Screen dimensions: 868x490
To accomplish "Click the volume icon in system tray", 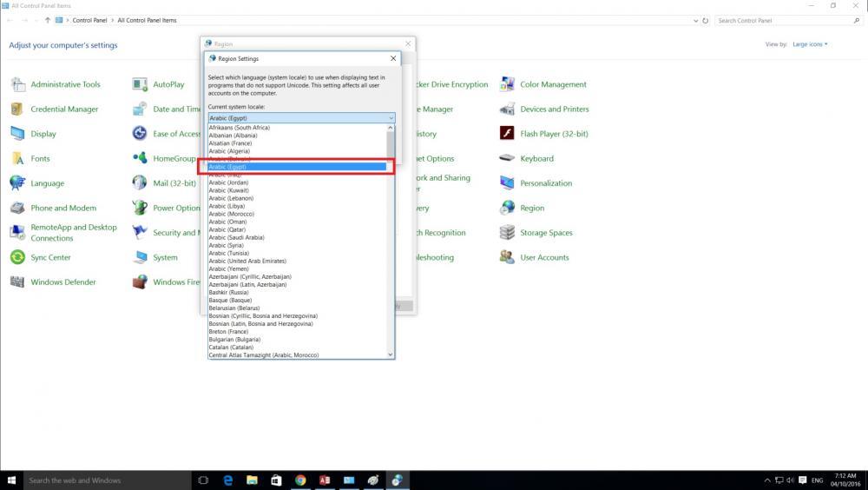I will (790, 480).
